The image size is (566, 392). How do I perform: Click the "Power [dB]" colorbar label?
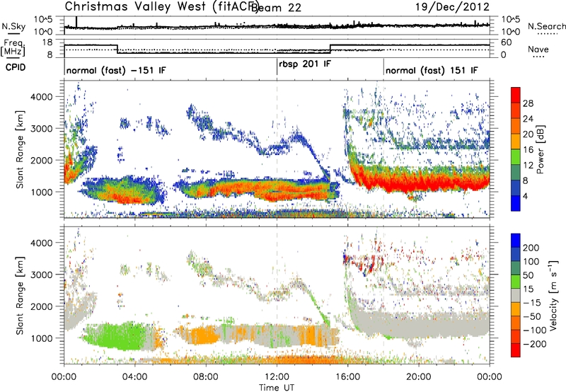point(540,149)
